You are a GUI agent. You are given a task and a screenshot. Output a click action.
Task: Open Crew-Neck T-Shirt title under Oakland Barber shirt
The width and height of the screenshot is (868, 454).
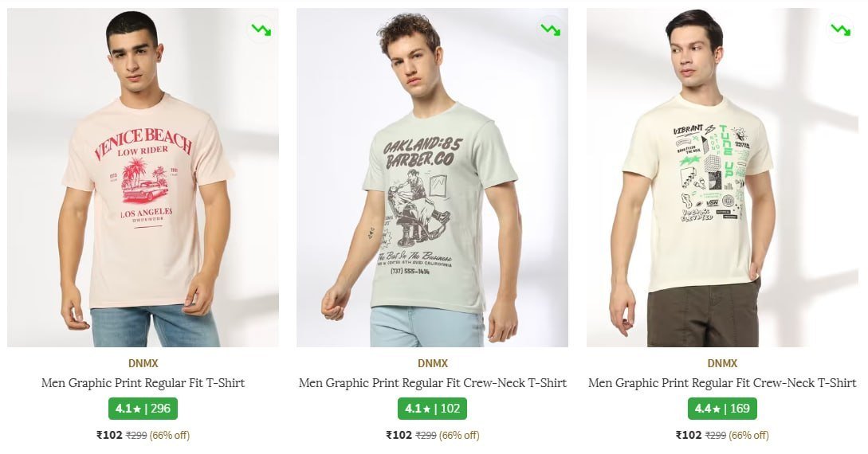[433, 383]
